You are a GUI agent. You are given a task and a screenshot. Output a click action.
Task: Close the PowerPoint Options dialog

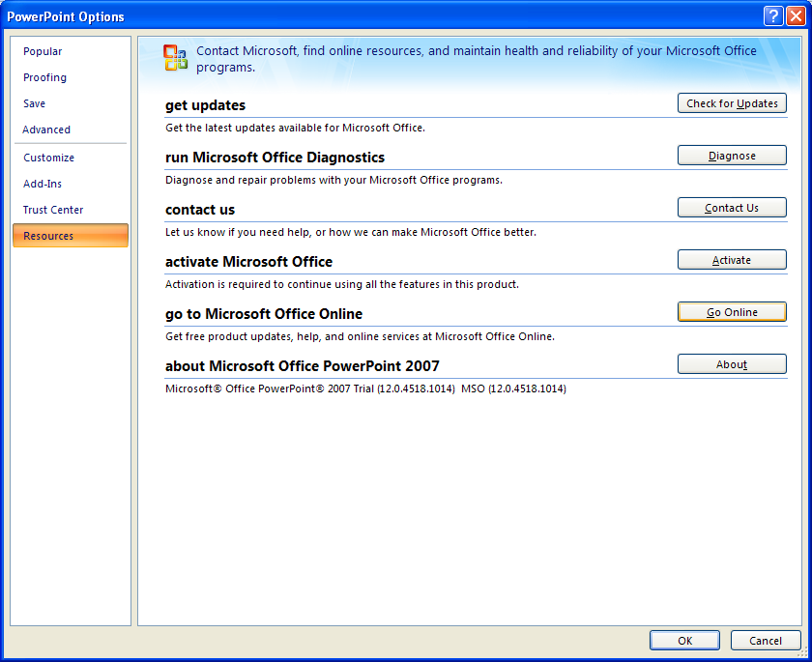click(796, 16)
